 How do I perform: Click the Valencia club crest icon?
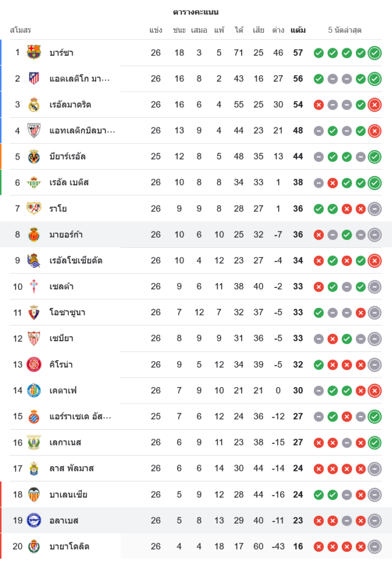34,494
